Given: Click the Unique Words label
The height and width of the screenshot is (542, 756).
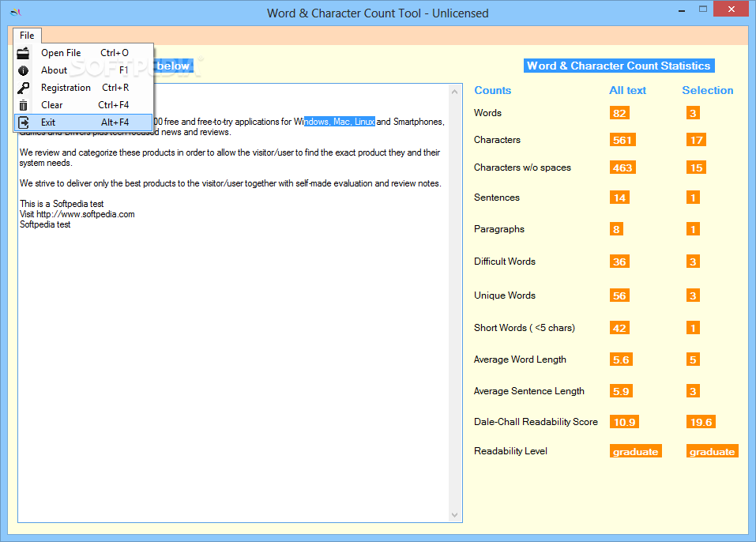Looking at the screenshot, I should coord(504,295).
